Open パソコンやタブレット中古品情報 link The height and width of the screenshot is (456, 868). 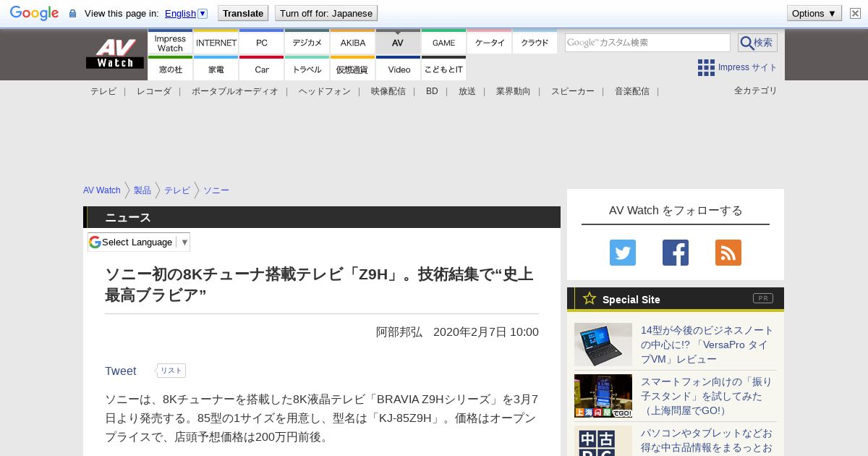click(707, 441)
